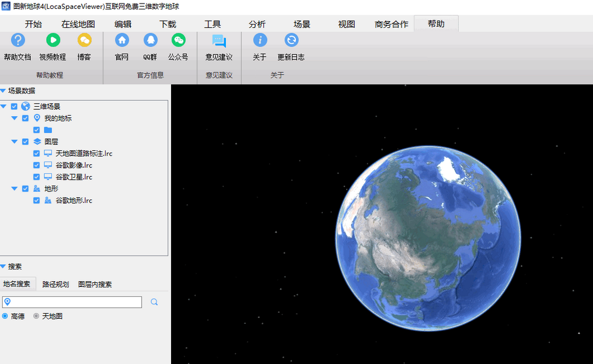Click the blue folder icon under 我的地标
This screenshot has height=364, width=593.
(x=48, y=129)
